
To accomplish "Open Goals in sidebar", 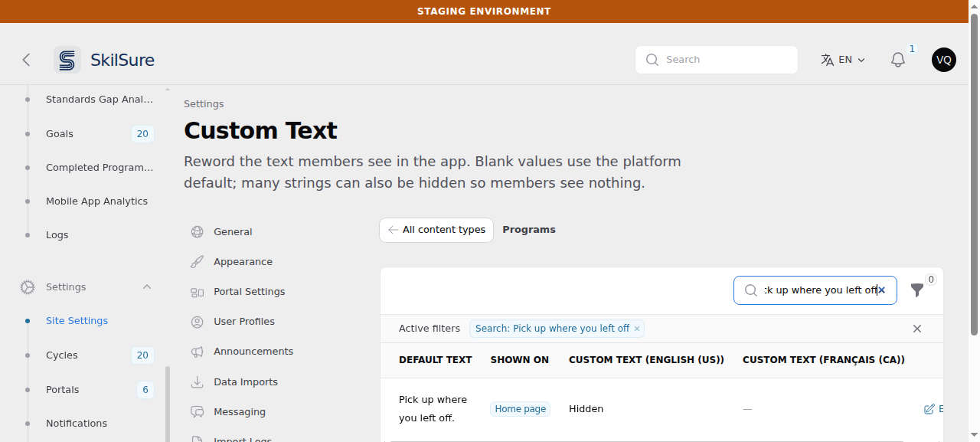I will click(x=60, y=134).
